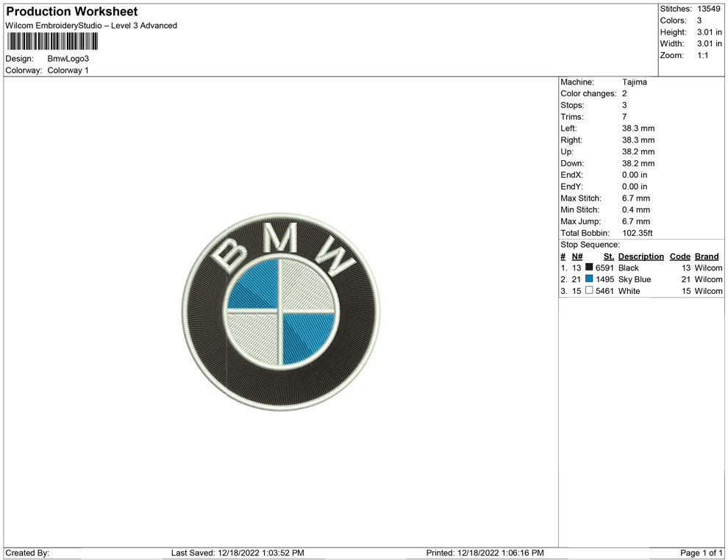Click the Sky Blue thread color swatch
The width and height of the screenshot is (728, 560).
(589, 279)
